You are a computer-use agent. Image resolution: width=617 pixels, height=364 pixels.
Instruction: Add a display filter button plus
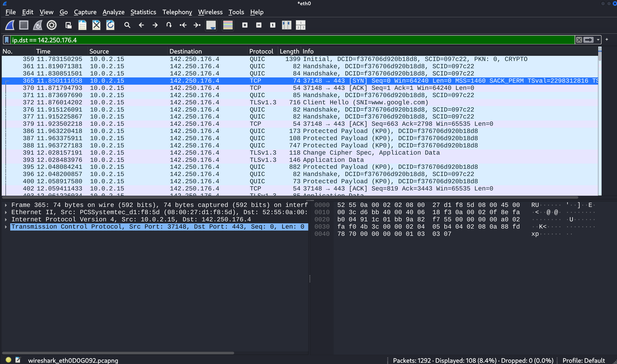pos(607,40)
